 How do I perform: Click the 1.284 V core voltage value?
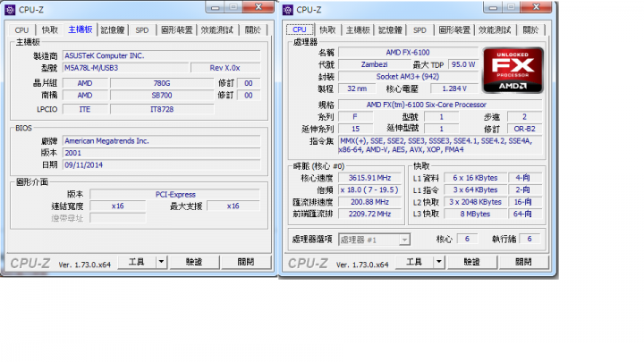tap(454, 88)
